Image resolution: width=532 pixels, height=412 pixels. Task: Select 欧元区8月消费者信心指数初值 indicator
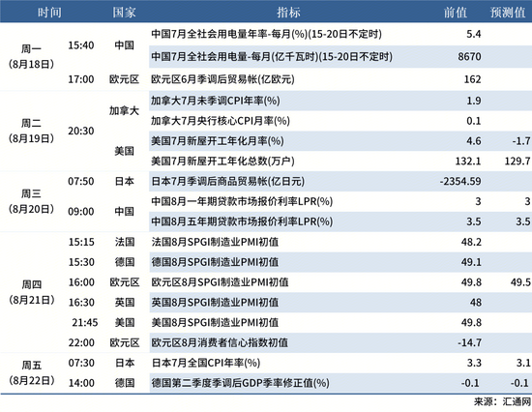click(x=220, y=342)
